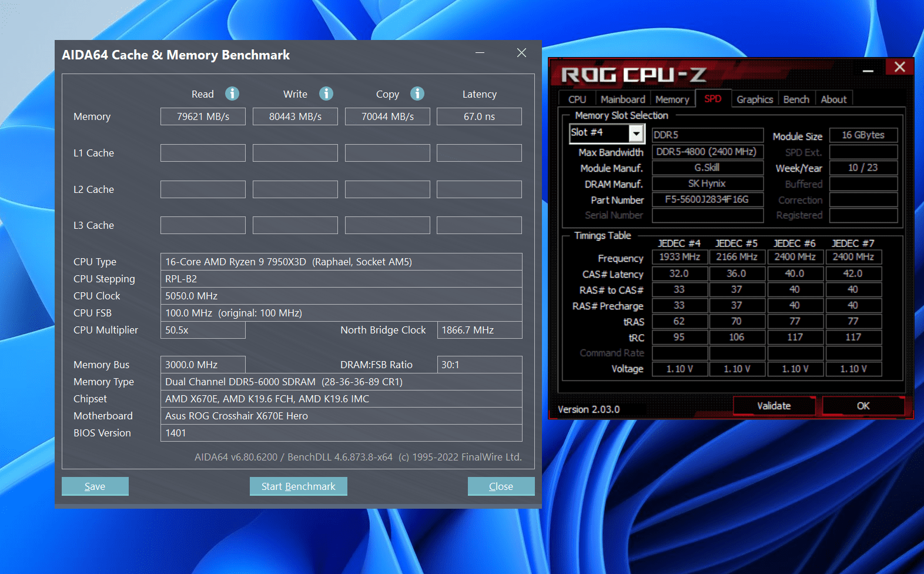Click the DRAM:FSB Ratio value 30:1
Screen dimensions: 924x574
point(480,365)
